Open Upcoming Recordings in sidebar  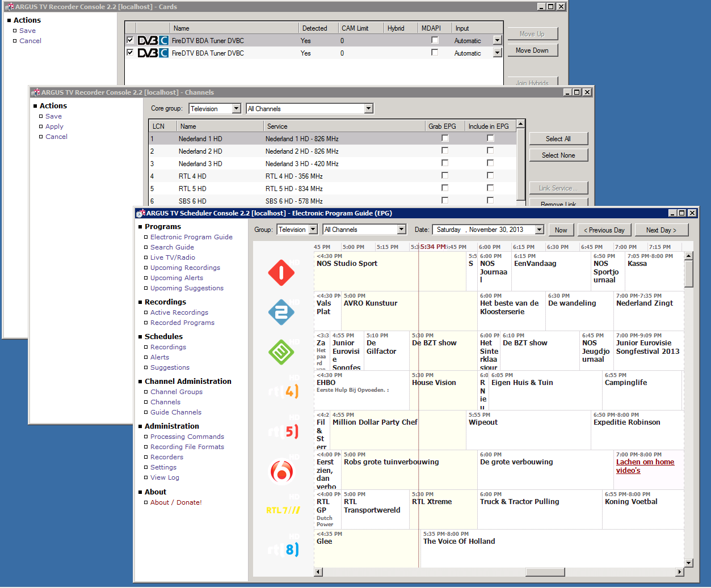(185, 268)
